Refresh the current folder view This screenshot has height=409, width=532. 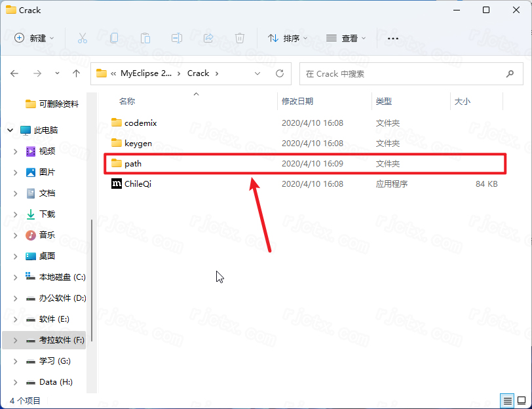(280, 73)
